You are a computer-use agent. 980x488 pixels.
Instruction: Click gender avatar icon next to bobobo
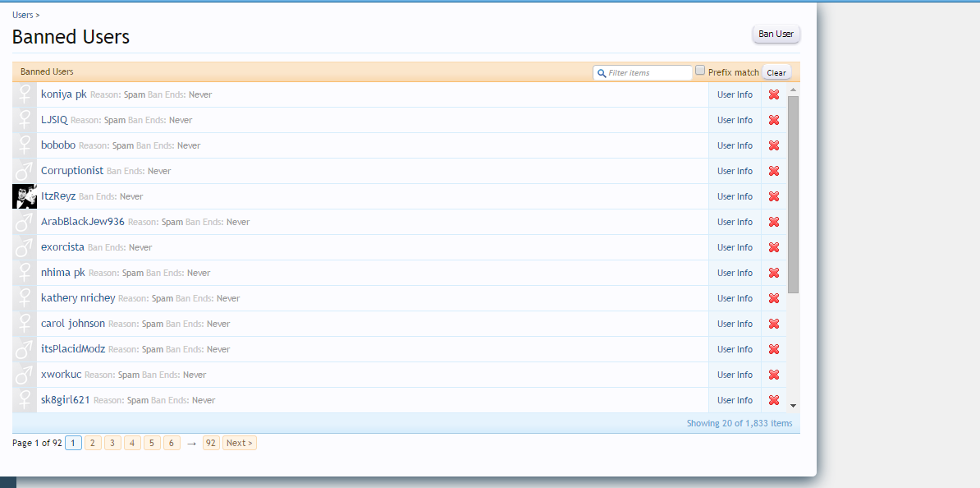coord(25,145)
